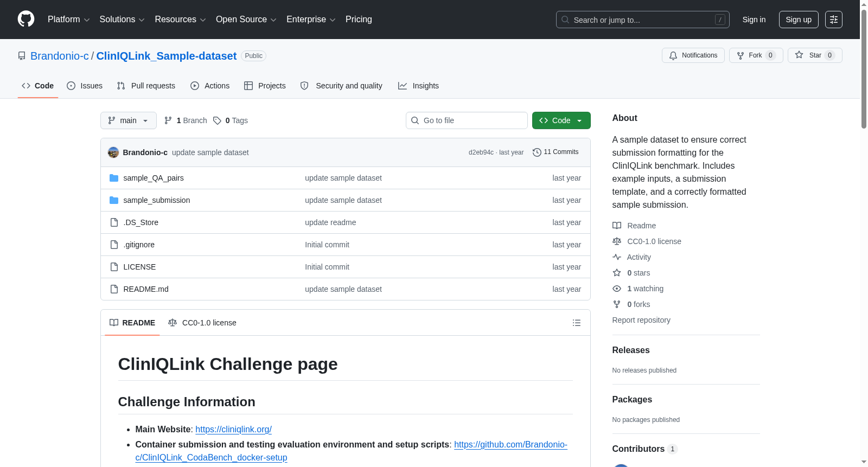
Task: Open the Pricing page
Action: click(359, 20)
